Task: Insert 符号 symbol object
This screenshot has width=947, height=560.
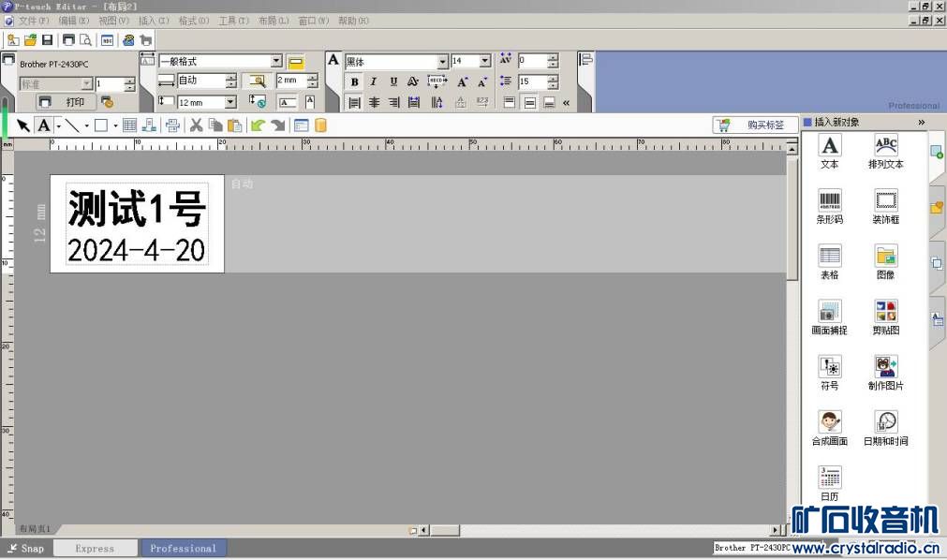Action: [829, 373]
